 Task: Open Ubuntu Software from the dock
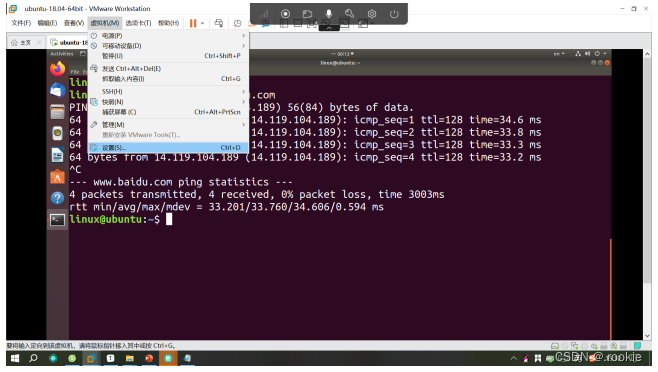point(57,177)
